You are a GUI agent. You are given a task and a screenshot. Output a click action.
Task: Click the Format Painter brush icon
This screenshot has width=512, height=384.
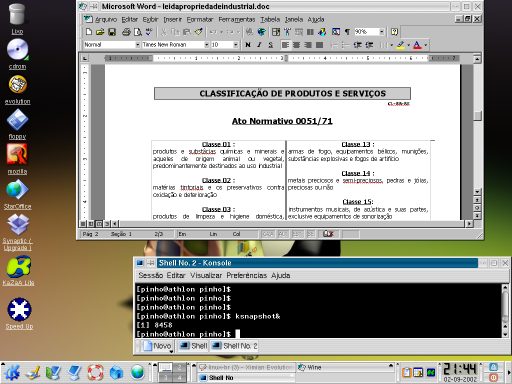pos(199,32)
